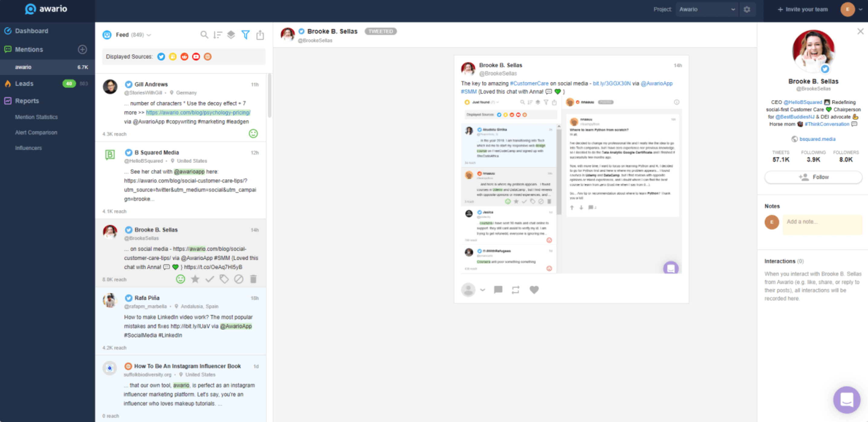Open Influencers report
This screenshot has width=868, height=422.
(29, 148)
